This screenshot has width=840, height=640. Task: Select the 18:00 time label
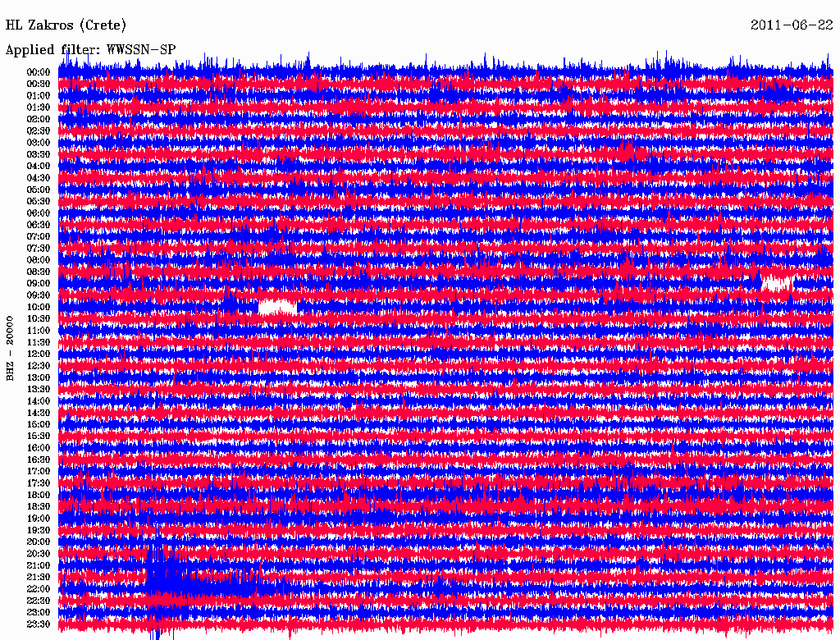coord(39,495)
